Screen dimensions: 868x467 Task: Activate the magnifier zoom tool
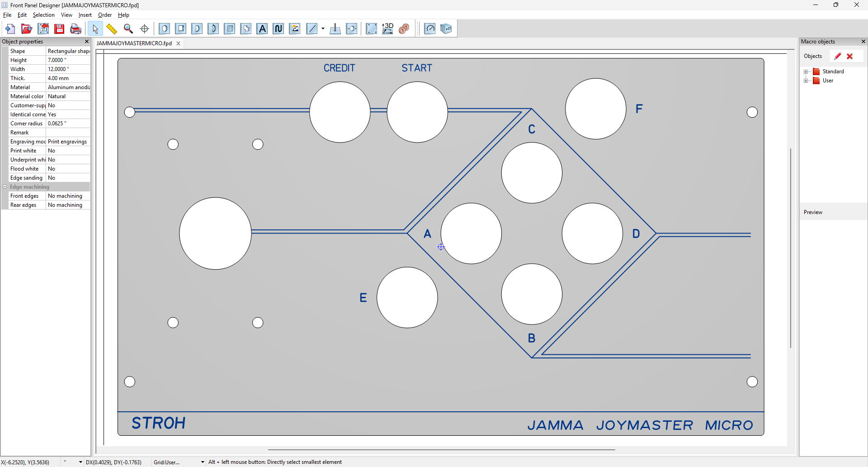point(128,29)
